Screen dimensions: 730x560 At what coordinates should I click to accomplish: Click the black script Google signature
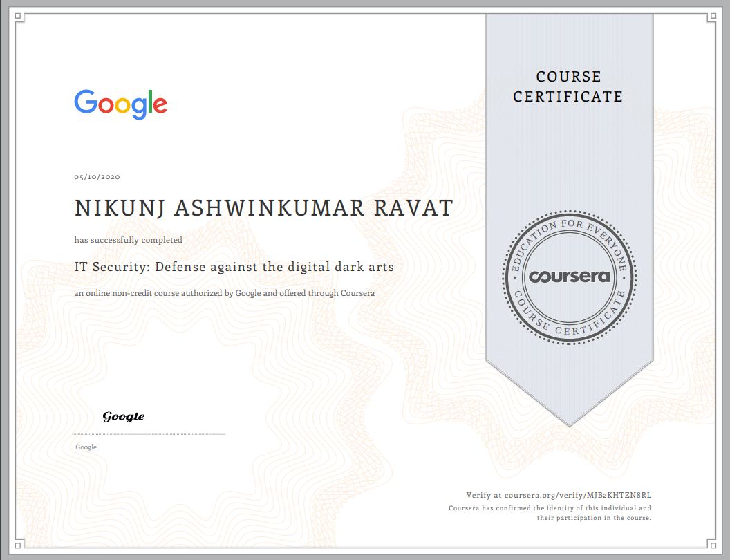[124, 416]
